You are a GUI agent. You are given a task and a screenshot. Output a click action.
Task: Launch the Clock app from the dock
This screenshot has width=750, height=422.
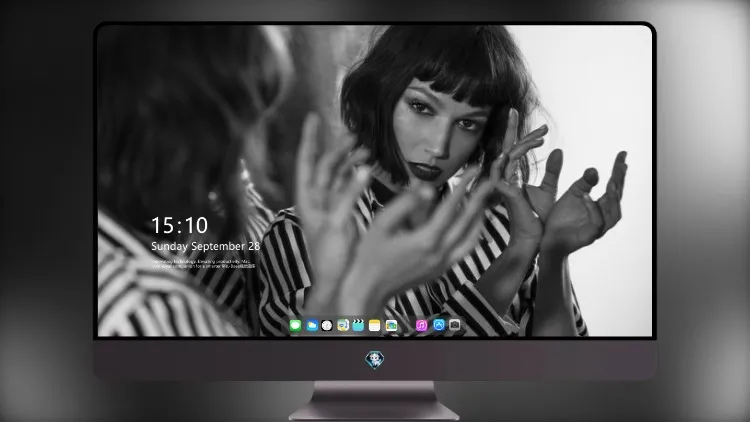pos(327,326)
